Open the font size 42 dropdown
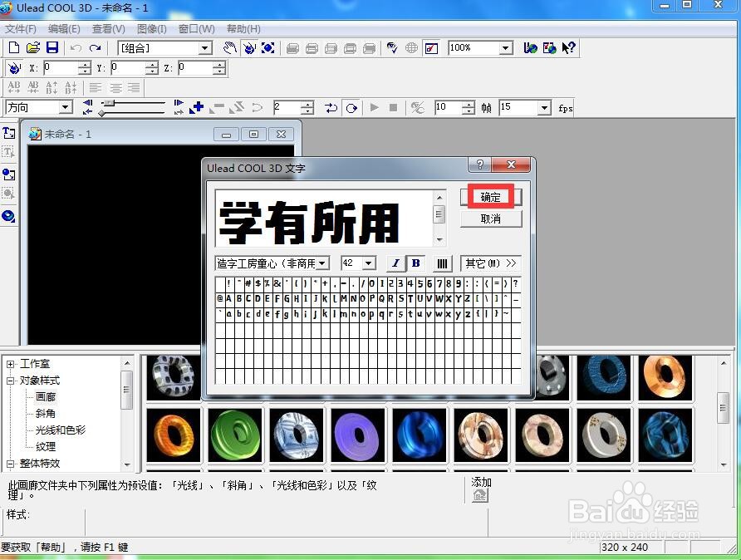741x560 pixels. (x=369, y=263)
